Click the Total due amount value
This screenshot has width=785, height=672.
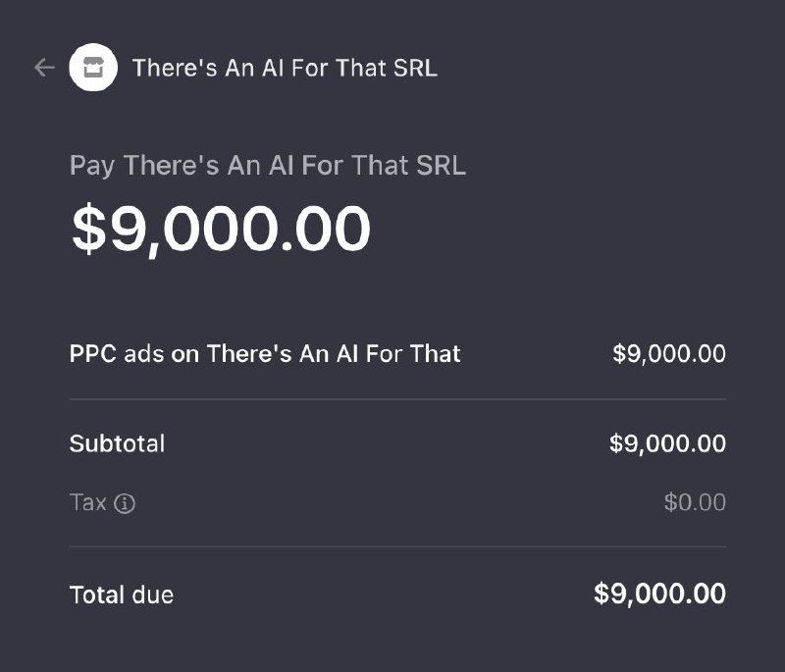point(659,594)
